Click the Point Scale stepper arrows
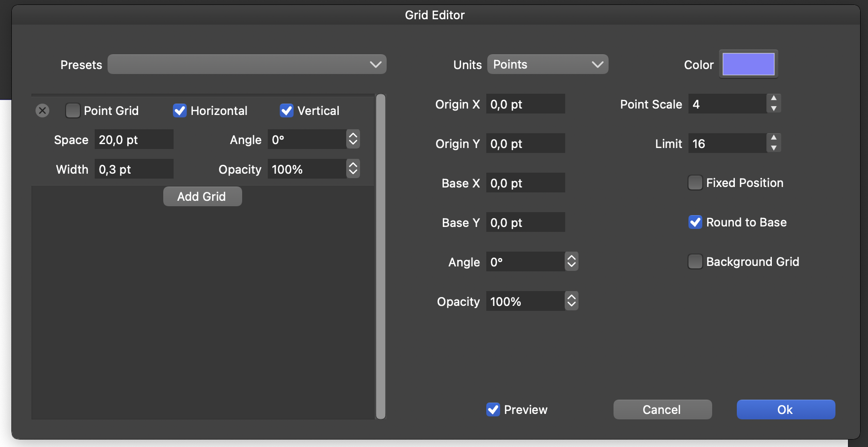Screen dimensions: 868x447 (773, 104)
